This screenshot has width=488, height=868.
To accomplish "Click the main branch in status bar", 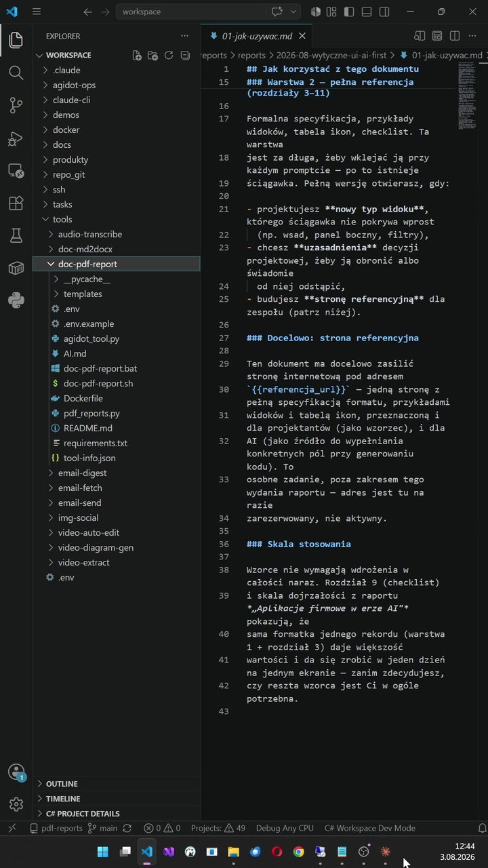I will 102,828.
